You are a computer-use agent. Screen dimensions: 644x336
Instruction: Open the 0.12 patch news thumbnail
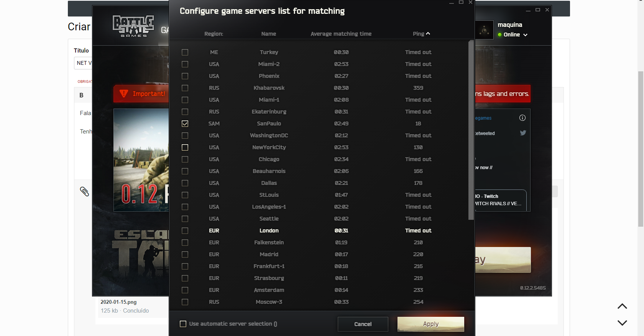point(141,160)
